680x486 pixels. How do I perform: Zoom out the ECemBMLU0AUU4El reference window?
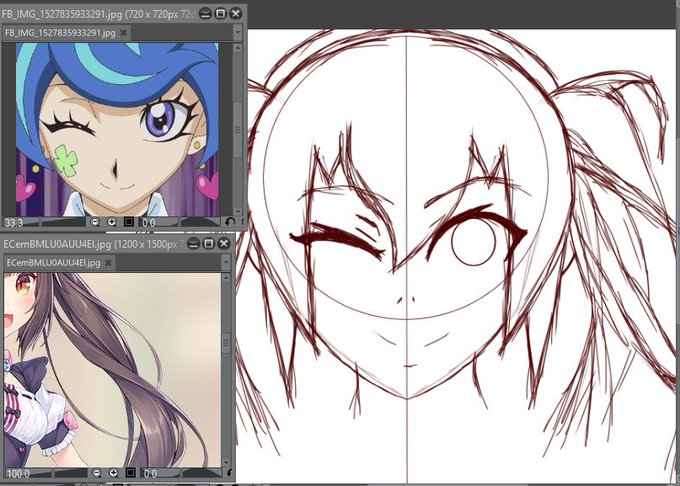click(96, 473)
